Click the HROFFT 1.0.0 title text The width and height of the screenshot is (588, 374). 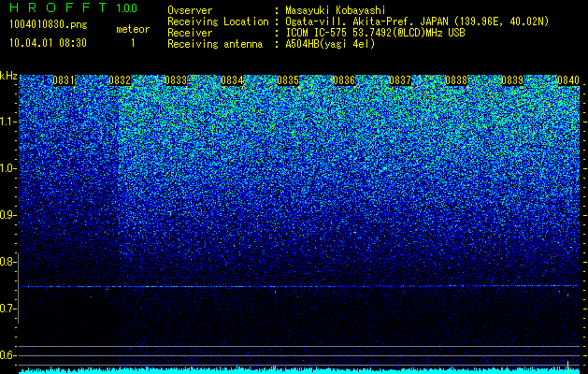point(74,7)
